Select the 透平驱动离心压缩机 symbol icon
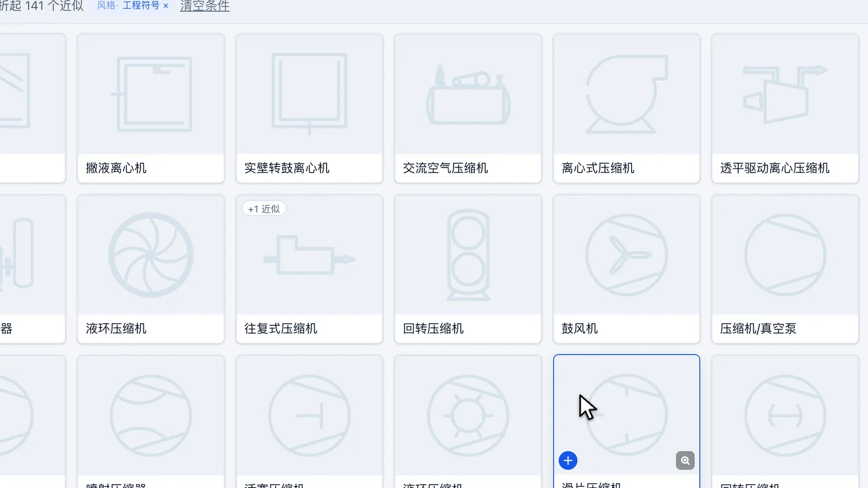Viewport: 868px width, 488px height. pyautogui.click(x=785, y=94)
